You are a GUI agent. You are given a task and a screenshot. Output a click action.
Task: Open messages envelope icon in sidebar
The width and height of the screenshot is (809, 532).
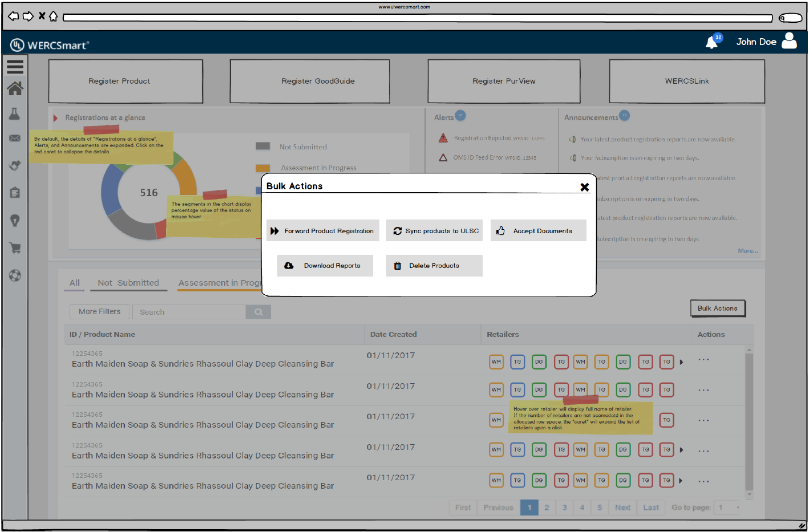(x=15, y=138)
